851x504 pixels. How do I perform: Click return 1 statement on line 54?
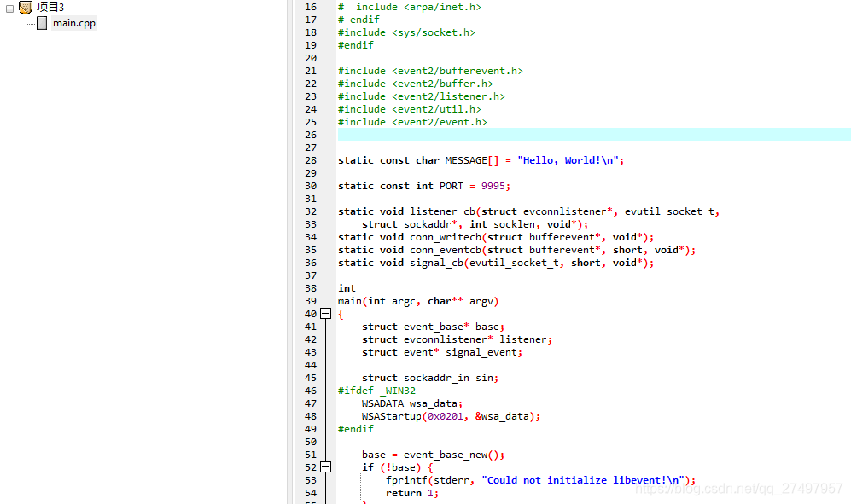coord(412,493)
